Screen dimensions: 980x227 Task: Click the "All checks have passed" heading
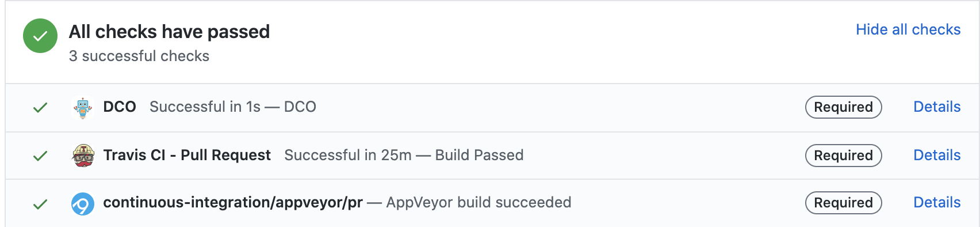click(x=169, y=32)
